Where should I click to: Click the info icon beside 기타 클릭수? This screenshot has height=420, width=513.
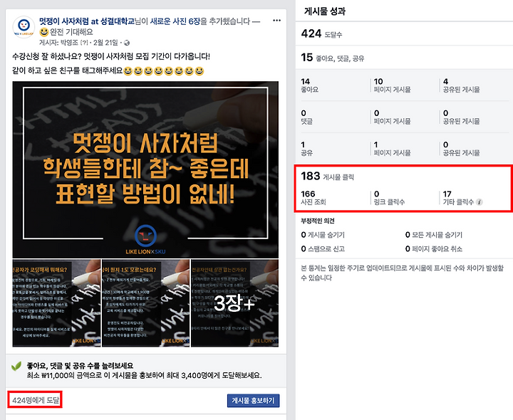point(479,202)
